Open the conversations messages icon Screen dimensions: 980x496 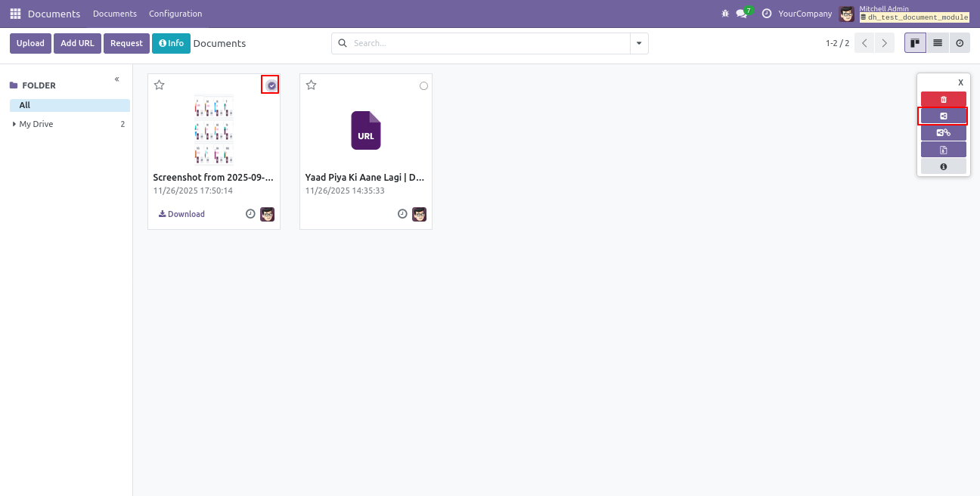[x=742, y=14]
